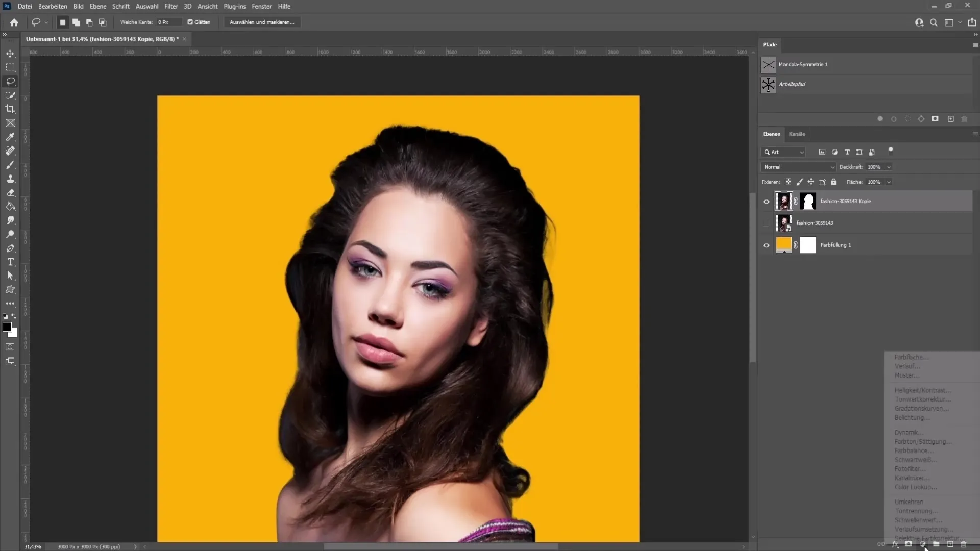Click the Farbfüllung 1 color swatch

784,244
